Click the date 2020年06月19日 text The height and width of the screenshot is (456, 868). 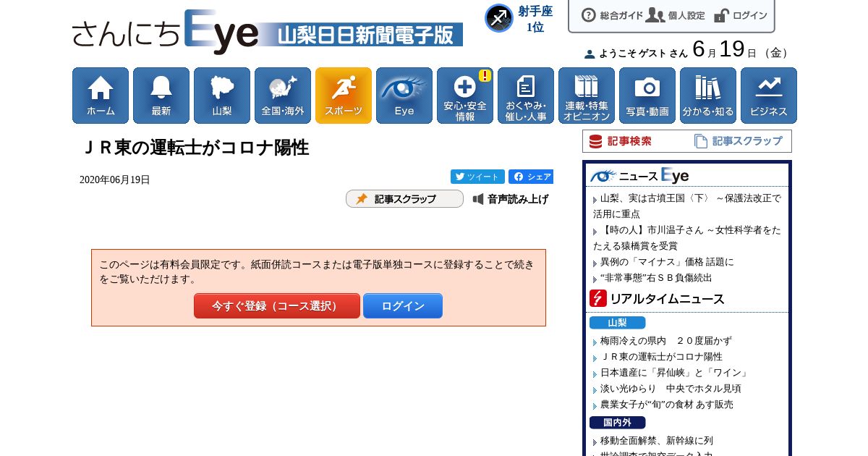(x=115, y=180)
